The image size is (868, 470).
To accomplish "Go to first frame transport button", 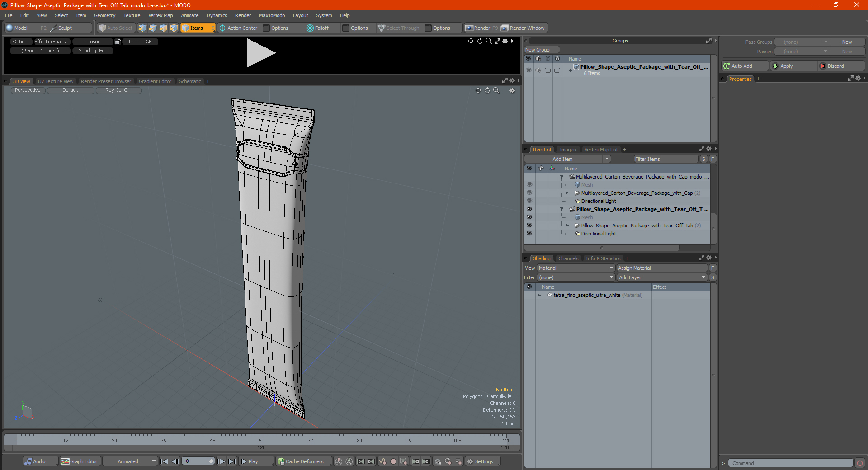I will [165, 461].
